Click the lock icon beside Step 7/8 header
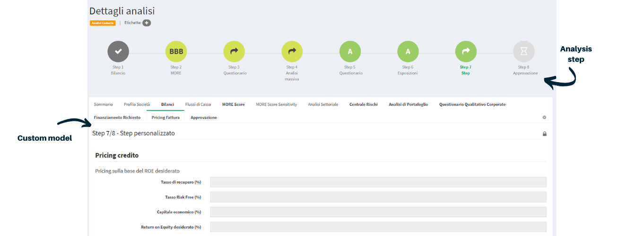 (x=544, y=134)
